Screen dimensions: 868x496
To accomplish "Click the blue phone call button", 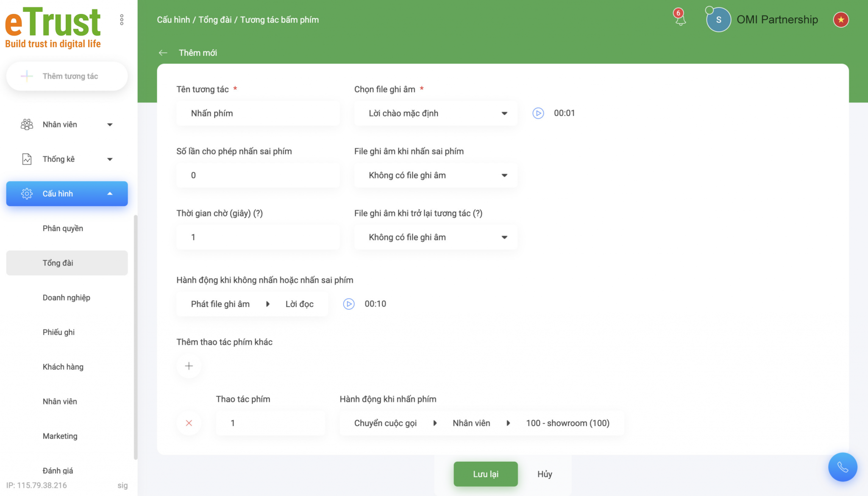I will tap(843, 467).
